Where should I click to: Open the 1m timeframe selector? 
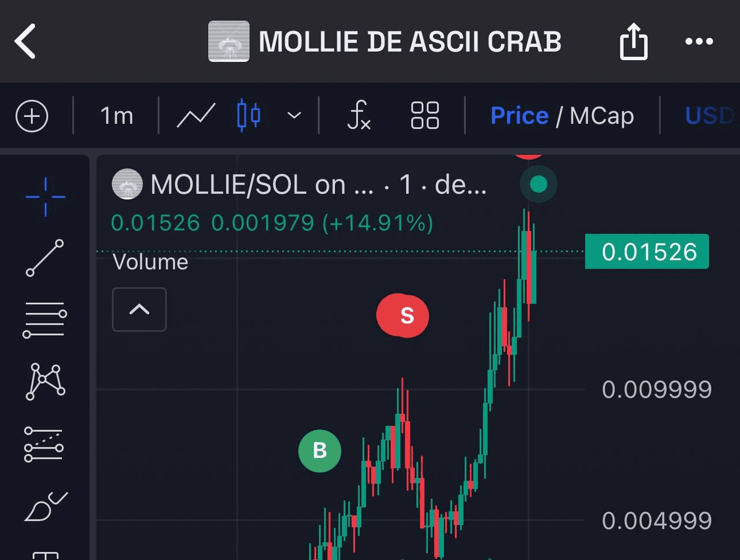[117, 116]
